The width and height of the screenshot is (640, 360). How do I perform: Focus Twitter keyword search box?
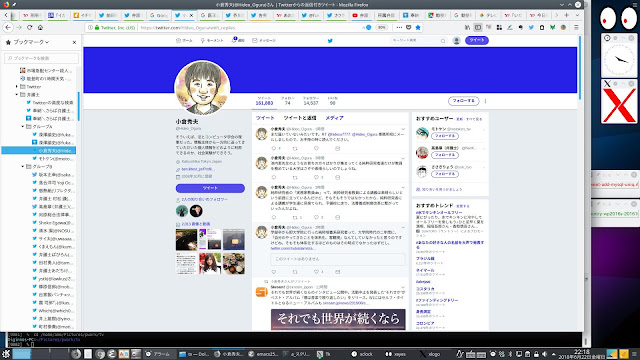pyautogui.click(x=418, y=40)
